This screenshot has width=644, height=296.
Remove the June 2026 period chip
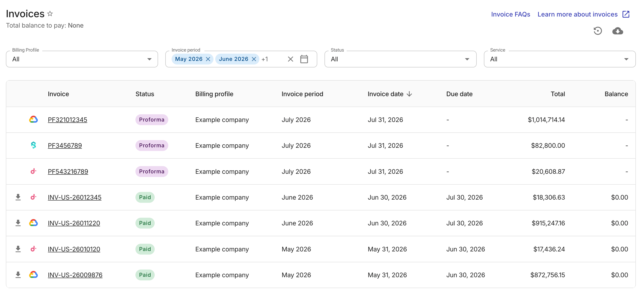tap(254, 59)
